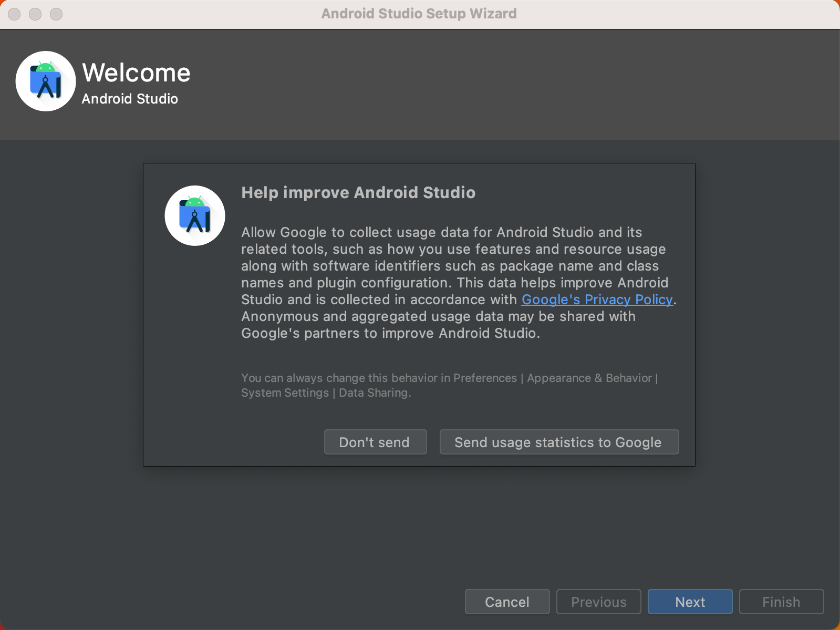Viewport: 840px width, 630px height.
Task: Maximize the Setup Wizard window
Action: click(56, 14)
